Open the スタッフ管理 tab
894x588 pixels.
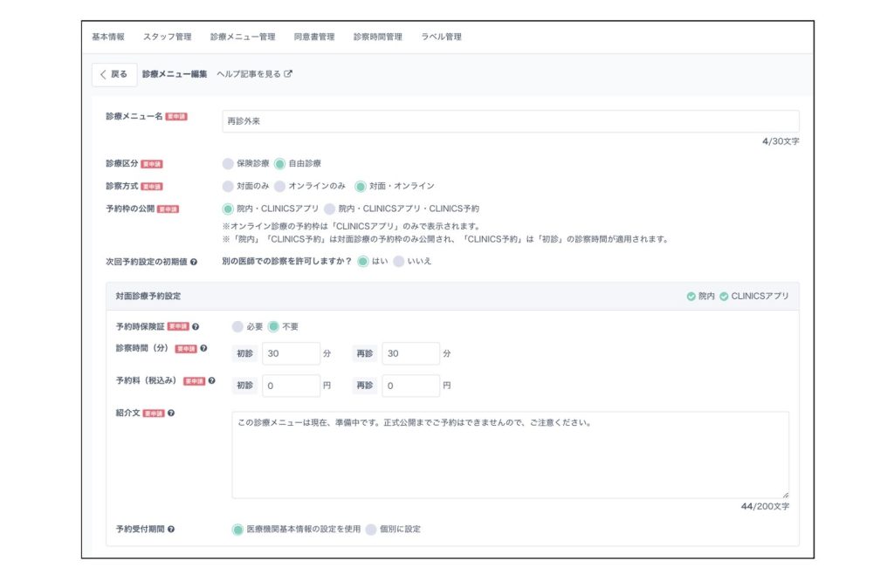tap(167, 37)
